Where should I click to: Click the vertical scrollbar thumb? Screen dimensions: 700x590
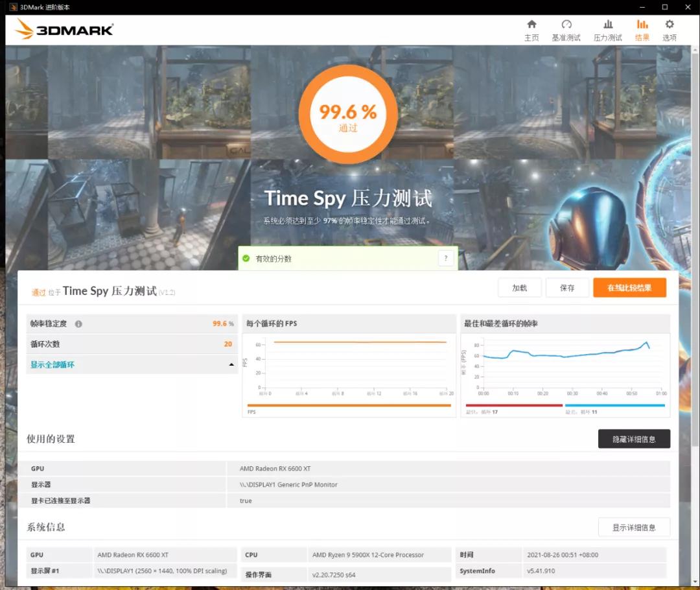point(695,250)
